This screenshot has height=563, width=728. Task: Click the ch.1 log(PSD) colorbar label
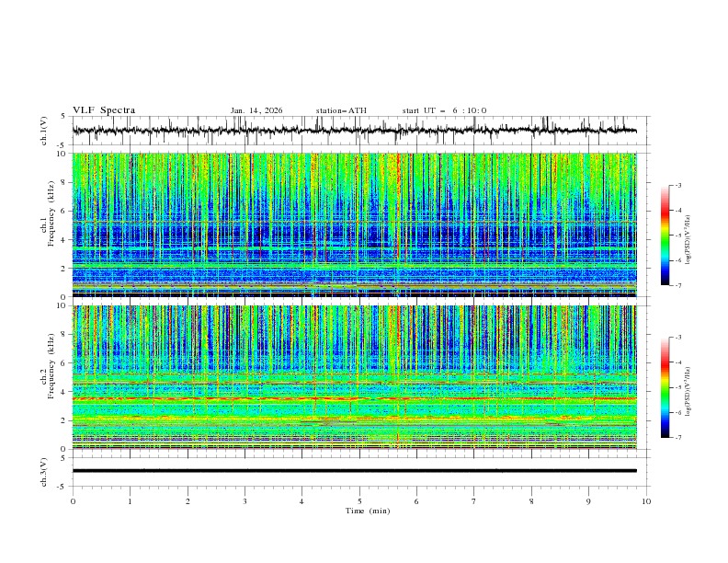coord(688,240)
